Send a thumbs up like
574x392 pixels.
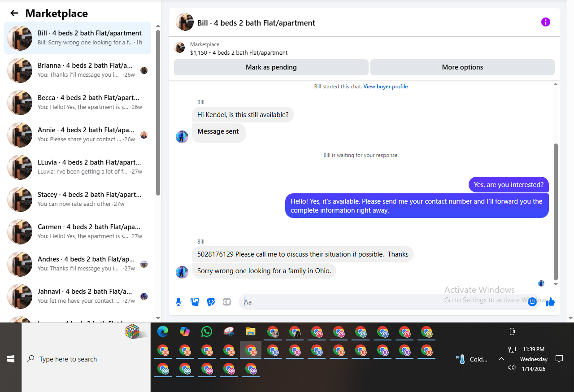[x=550, y=302]
